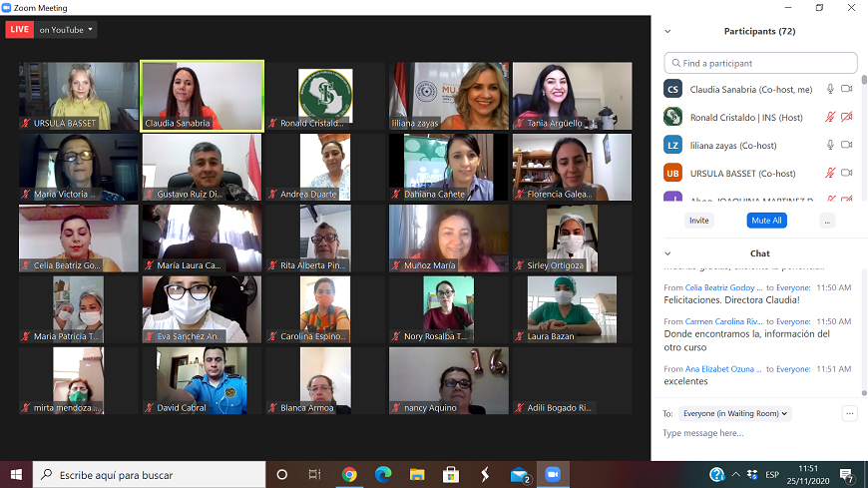Select Sirley Ortigoza video tile
The image size is (868, 488).
573,239
